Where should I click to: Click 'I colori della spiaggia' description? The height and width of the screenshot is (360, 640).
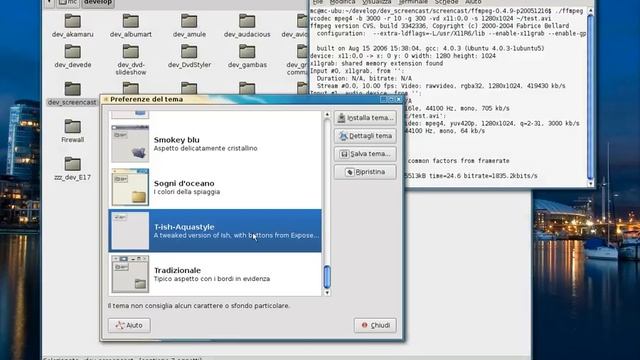point(187,192)
